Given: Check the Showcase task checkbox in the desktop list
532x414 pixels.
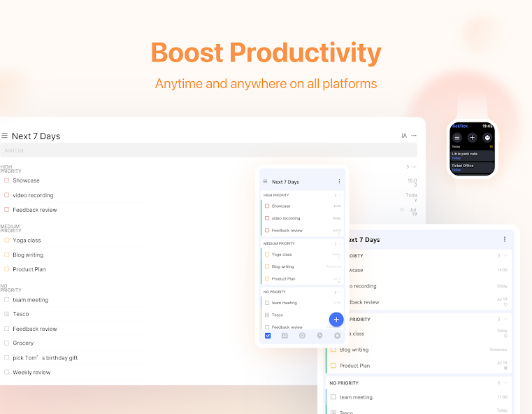Looking at the screenshot, I should (7, 180).
